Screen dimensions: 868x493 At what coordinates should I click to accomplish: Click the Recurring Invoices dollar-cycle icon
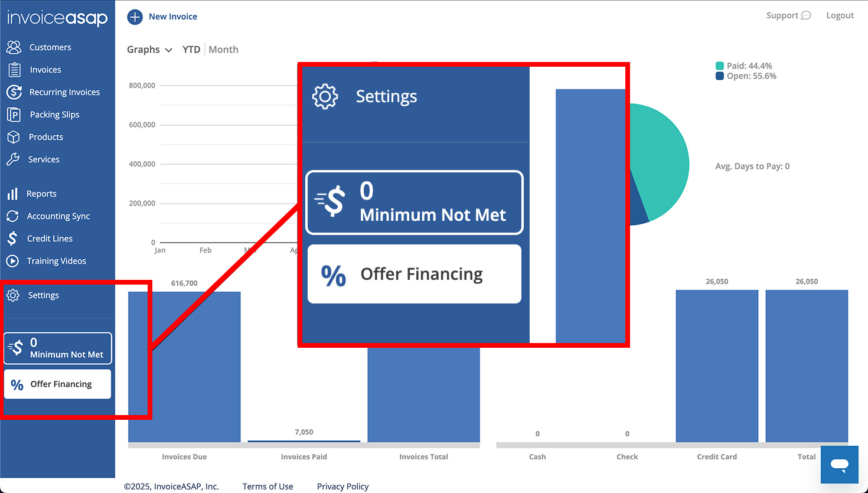[x=14, y=92]
